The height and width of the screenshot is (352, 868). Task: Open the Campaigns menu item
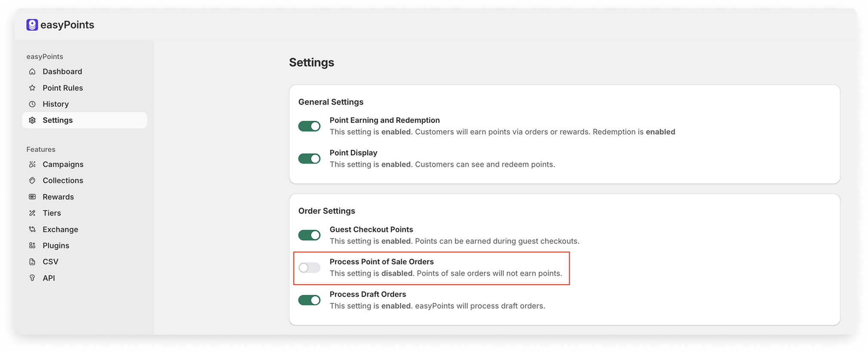point(84,164)
